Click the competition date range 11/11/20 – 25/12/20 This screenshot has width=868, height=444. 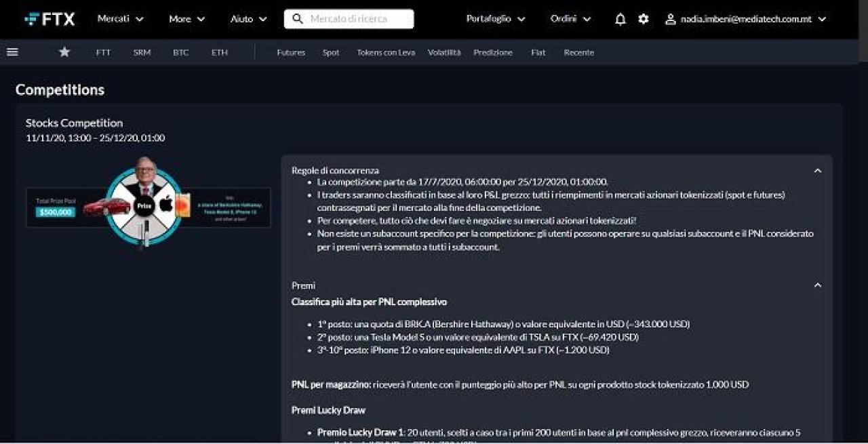pyautogui.click(x=95, y=138)
